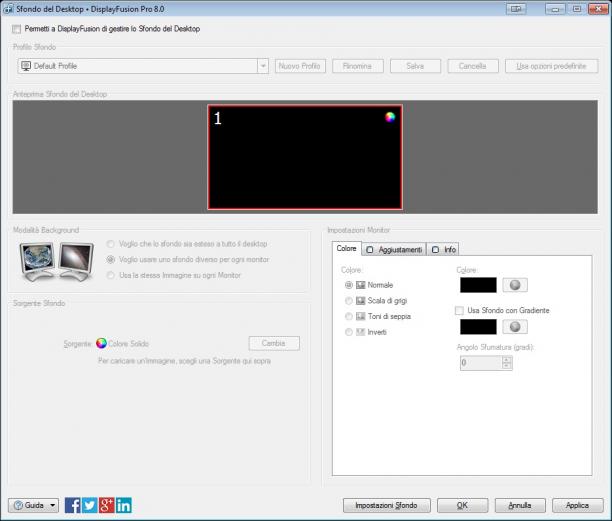
Task: Click the DisplayFusion title bar app icon
Action: point(8,9)
